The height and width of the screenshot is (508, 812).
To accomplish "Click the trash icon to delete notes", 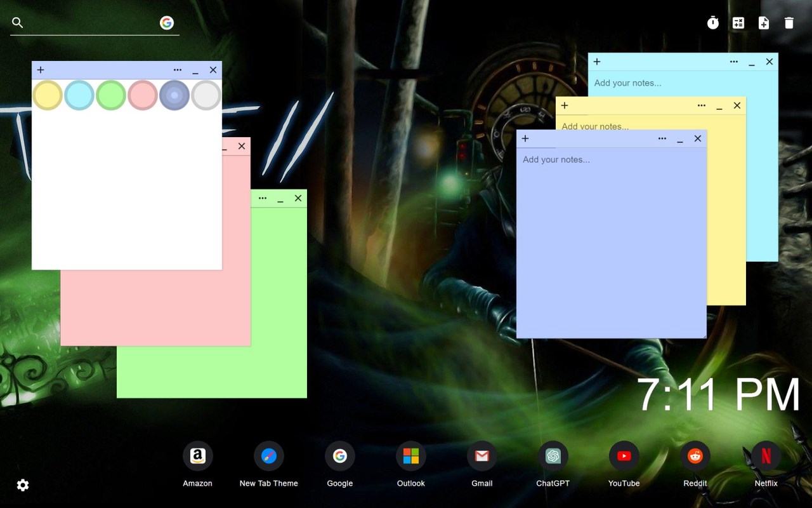I will click(789, 23).
